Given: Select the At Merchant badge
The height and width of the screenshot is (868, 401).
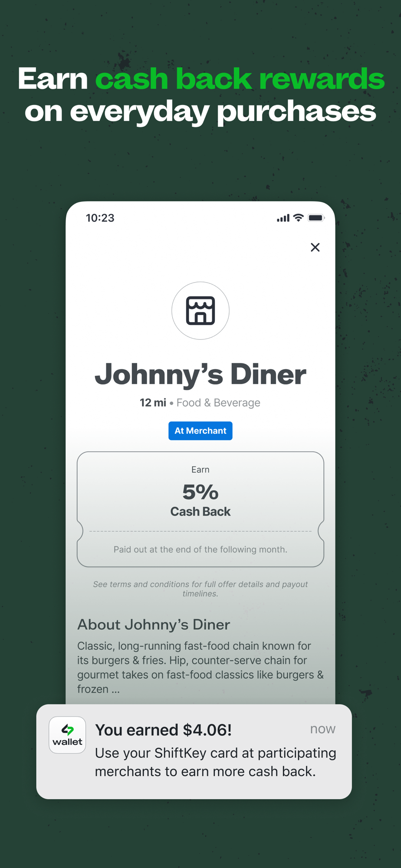Looking at the screenshot, I should tap(200, 431).
